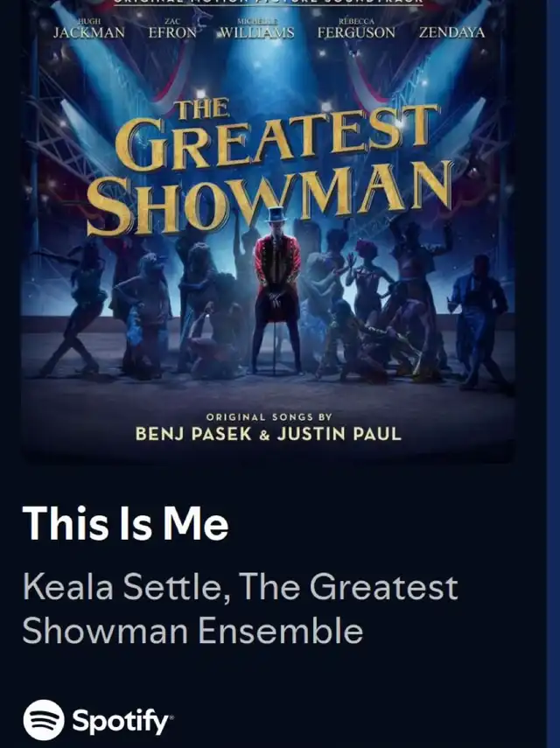This screenshot has width=560, height=748.
Task: Click the Michelle Williams name on cover
Action: point(257,29)
